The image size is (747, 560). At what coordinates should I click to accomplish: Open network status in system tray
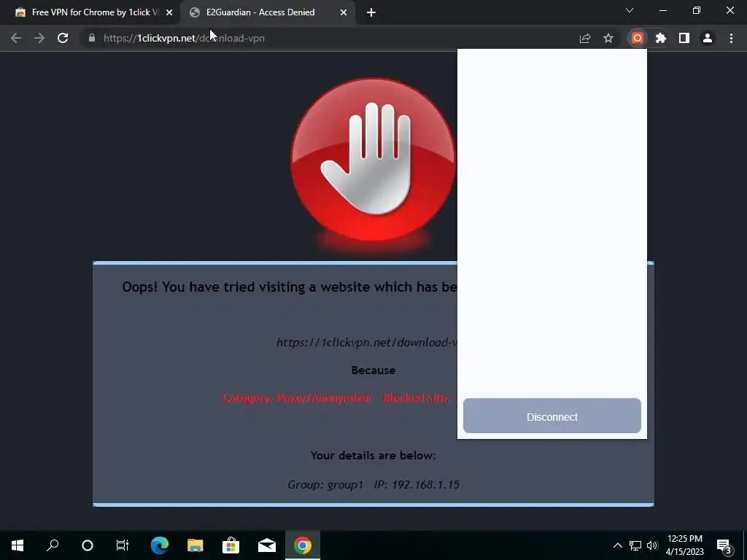[635, 545]
